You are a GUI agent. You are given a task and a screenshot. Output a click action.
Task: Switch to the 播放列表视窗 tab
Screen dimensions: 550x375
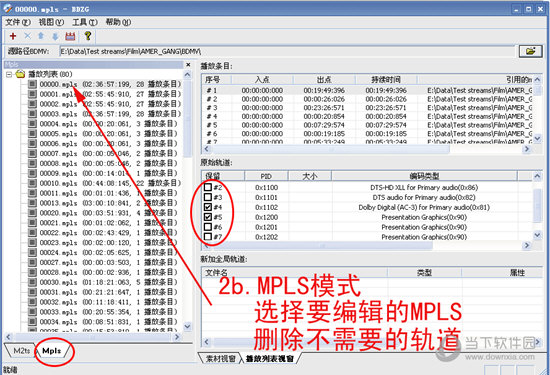coord(269,359)
